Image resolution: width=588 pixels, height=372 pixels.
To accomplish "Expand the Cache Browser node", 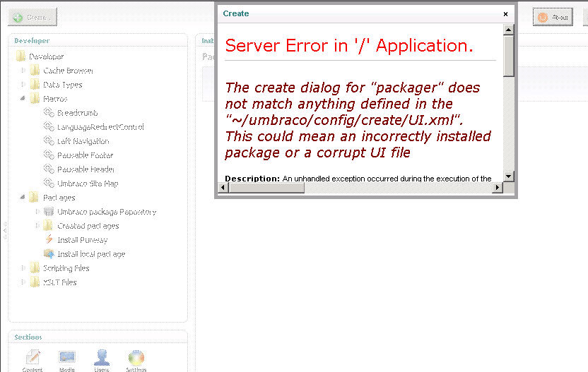I will pyautogui.click(x=23, y=71).
